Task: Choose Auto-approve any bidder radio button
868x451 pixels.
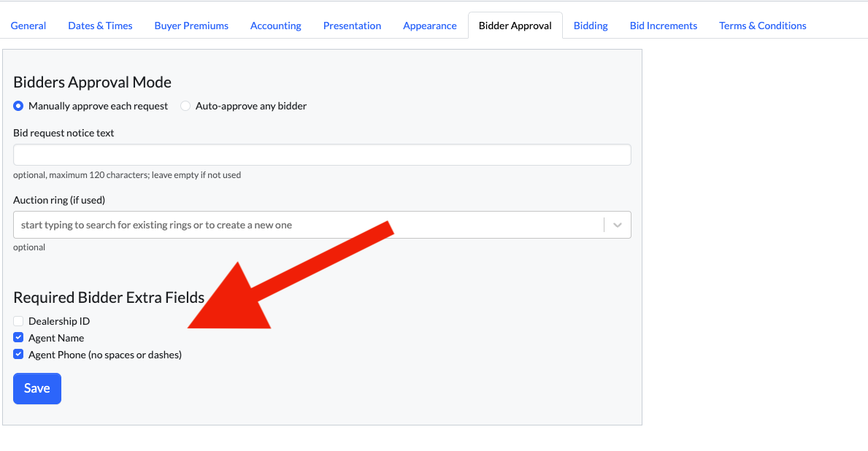Action: [x=185, y=106]
